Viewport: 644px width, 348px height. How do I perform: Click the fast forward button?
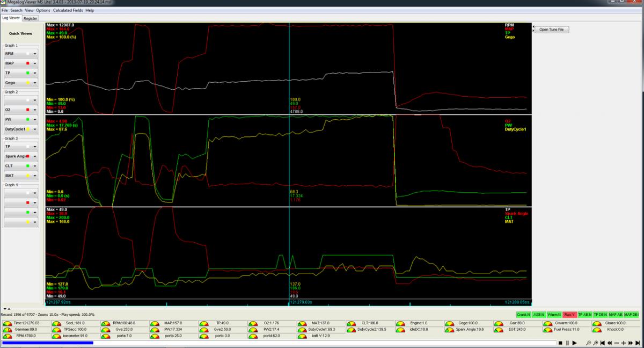[630, 343]
